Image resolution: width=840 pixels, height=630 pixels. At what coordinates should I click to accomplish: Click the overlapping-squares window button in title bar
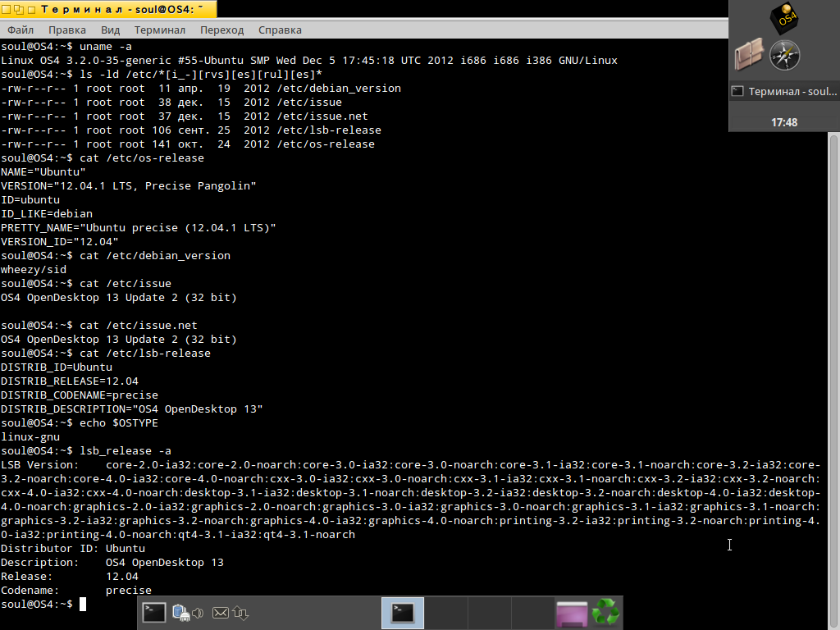point(19,9)
